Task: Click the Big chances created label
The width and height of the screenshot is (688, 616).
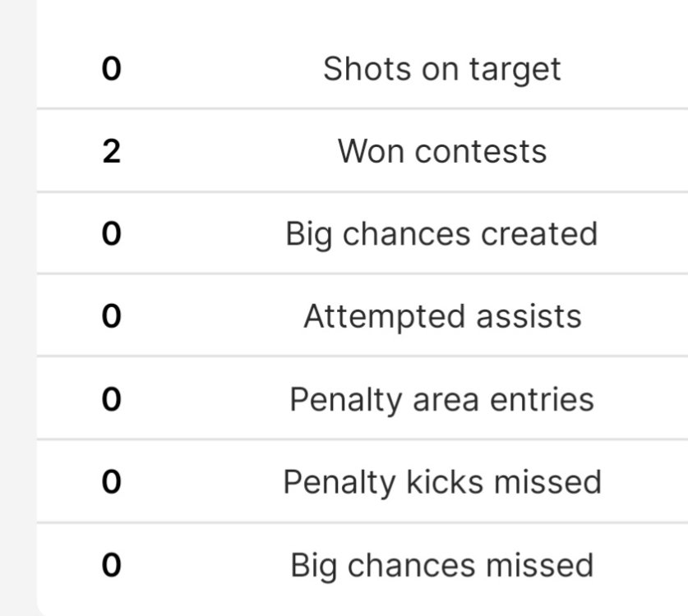Action: (x=441, y=234)
